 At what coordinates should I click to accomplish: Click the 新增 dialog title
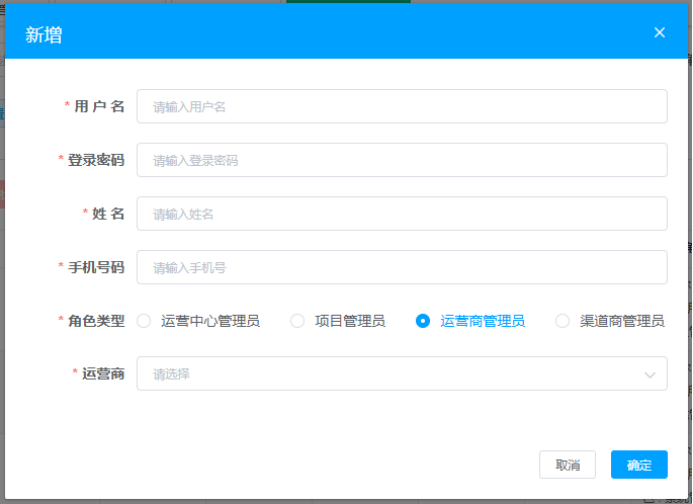[x=43, y=35]
